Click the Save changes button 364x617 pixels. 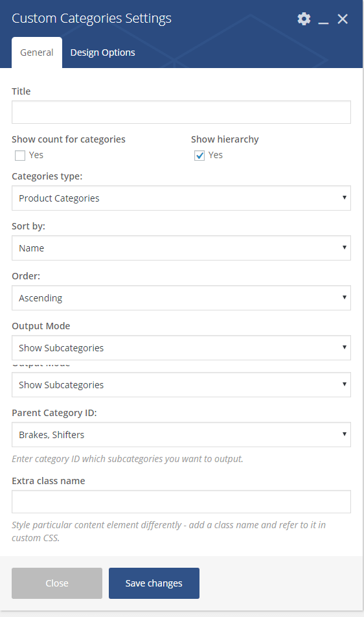click(x=154, y=583)
